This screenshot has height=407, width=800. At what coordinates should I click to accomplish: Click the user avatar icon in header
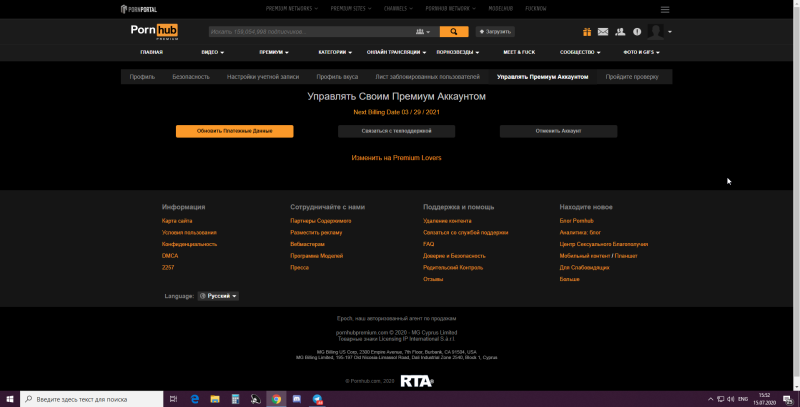pos(655,32)
